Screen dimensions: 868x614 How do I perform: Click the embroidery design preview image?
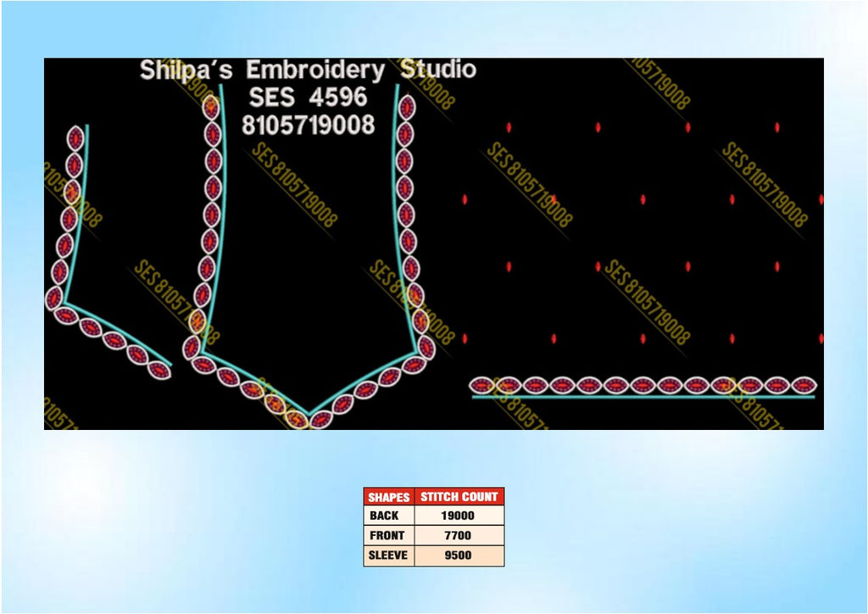coord(433,243)
